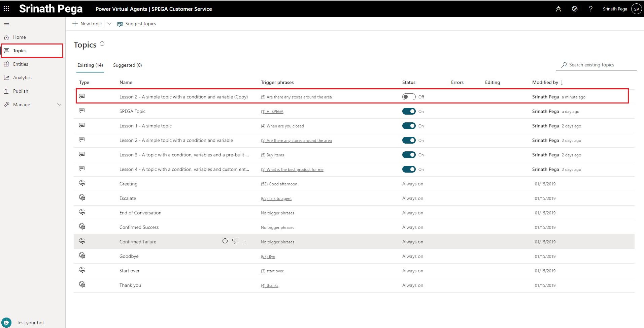Click info icon on Confirmed Failure row
644x328 pixels.
click(x=225, y=241)
